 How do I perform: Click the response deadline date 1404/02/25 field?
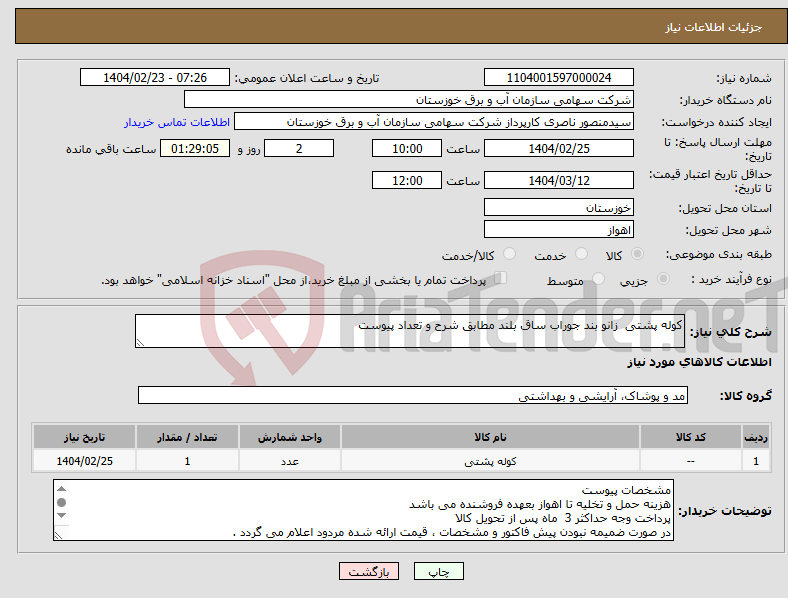tap(558, 148)
